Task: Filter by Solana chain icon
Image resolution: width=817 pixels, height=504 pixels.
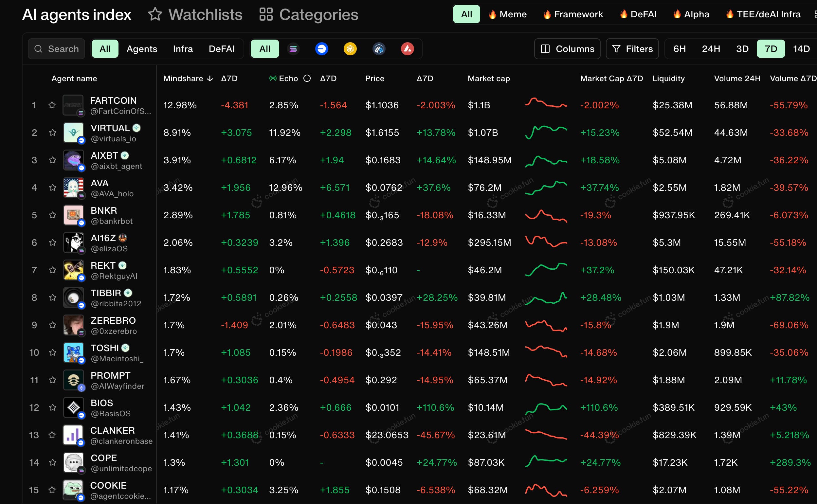Action: tap(293, 49)
